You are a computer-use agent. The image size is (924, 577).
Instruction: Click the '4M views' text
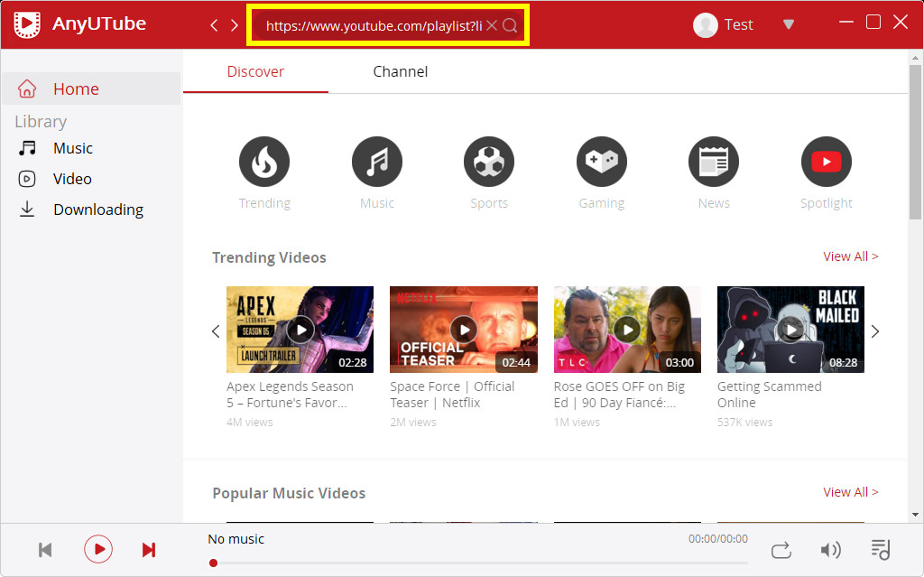point(249,423)
